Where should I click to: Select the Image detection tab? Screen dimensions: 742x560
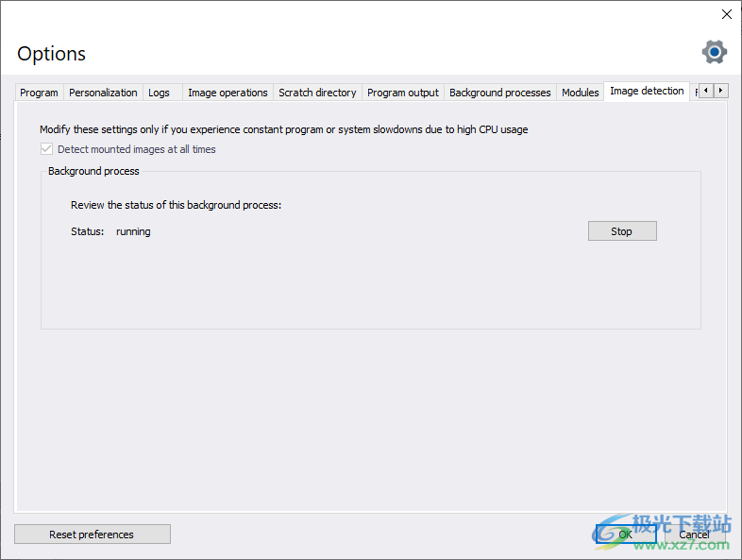click(x=647, y=91)
